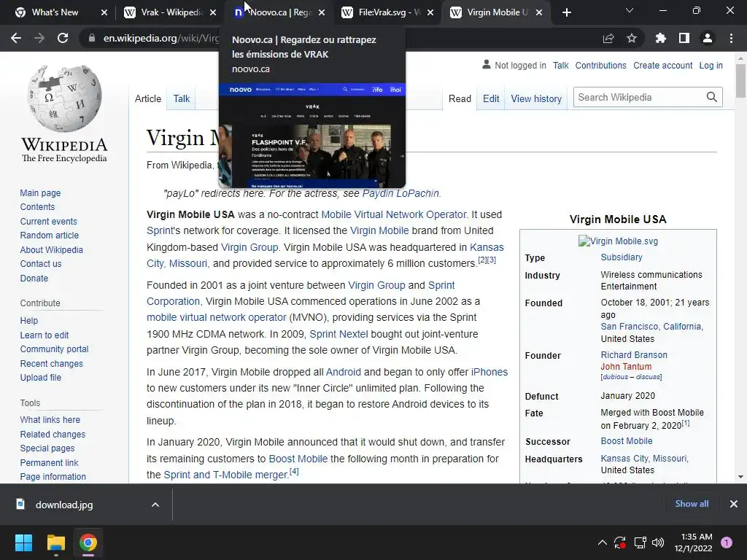Open the View history tab
Screen dimensions: 747x560
[x=536, y=98]
